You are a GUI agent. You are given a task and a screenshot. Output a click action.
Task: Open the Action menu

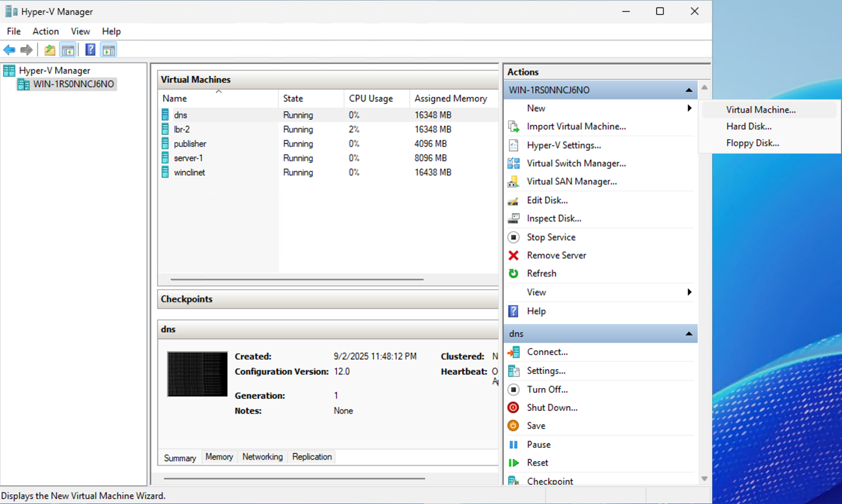pyautogui.click(x=46, y=31)
